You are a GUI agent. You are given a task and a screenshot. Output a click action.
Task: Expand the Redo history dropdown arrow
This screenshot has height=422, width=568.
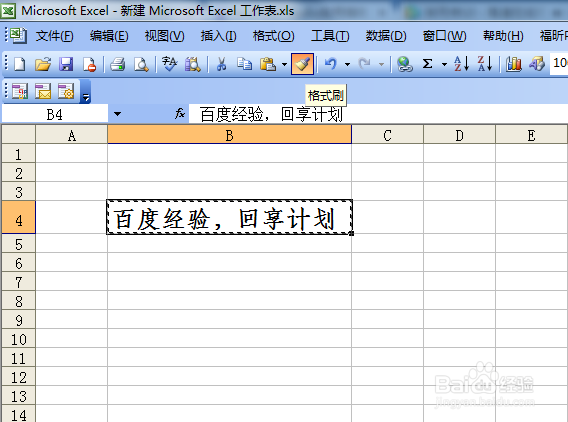[381, 64]
